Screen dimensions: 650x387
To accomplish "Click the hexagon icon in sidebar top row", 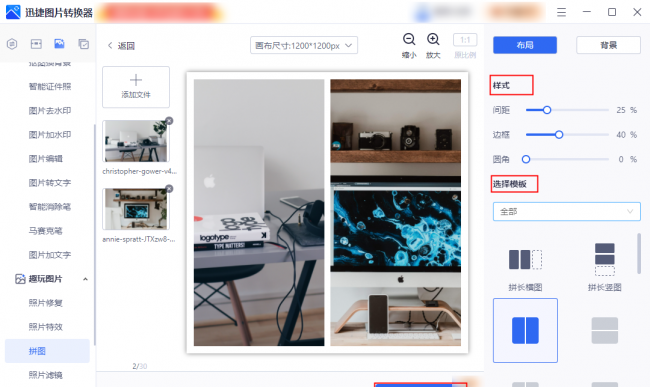I will tap(12, 44).
